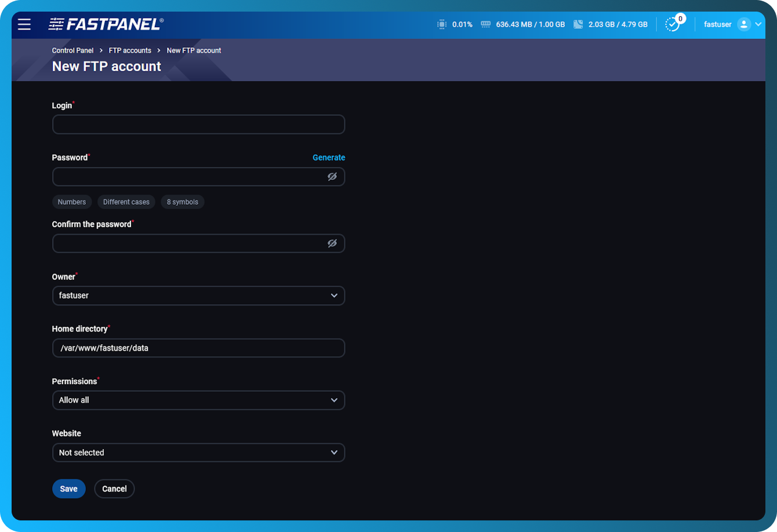Screen dimensions: 777x532
Task: Generate a password automatically
Action: (x=329, y=157)
